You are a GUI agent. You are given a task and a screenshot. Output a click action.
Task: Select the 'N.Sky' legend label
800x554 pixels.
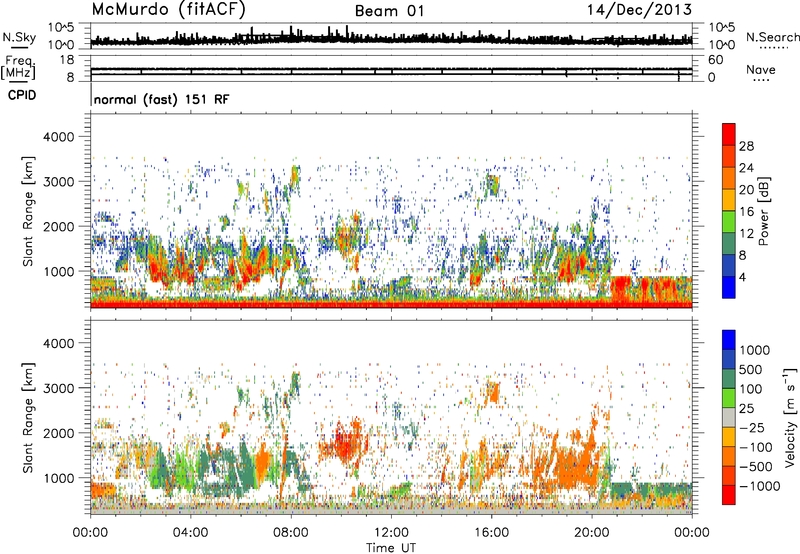point(19,37)
